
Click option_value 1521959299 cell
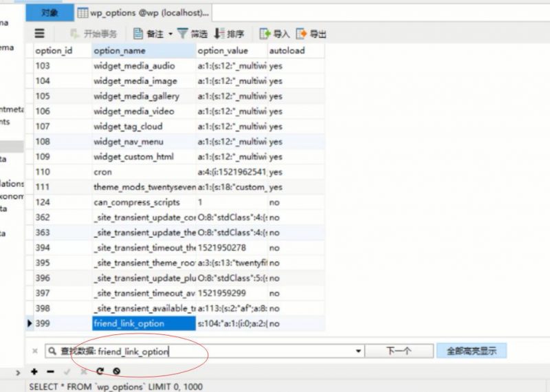tap(232, 294)
